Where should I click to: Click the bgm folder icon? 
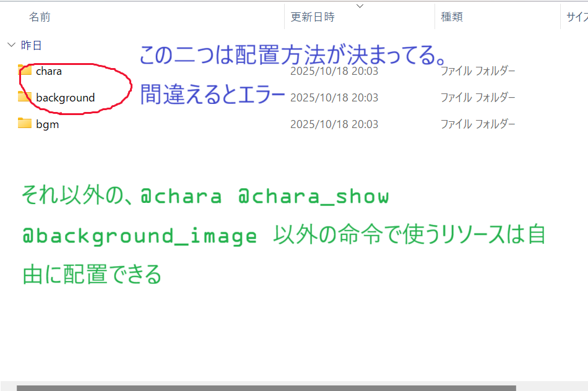coord(25,124)
